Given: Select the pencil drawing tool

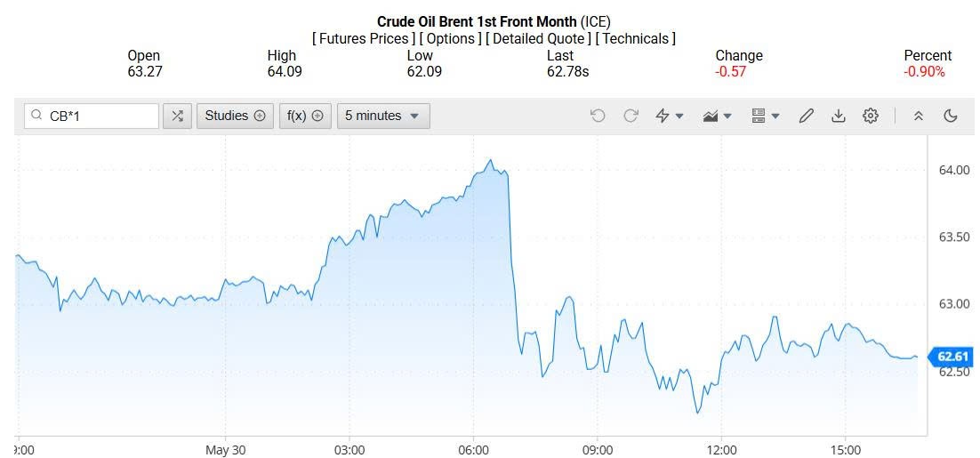Looking at the screenshot, I should [807, 116].
